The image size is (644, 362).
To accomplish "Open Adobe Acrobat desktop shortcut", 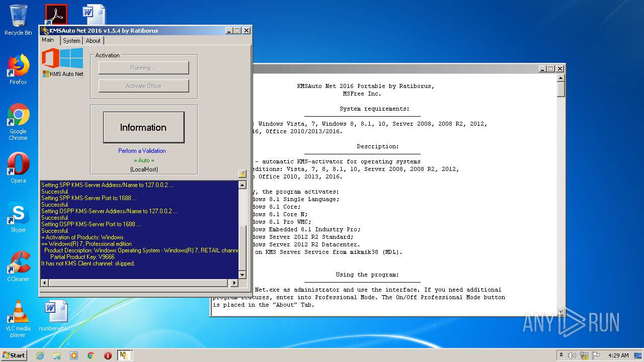I will pos(56,14).
